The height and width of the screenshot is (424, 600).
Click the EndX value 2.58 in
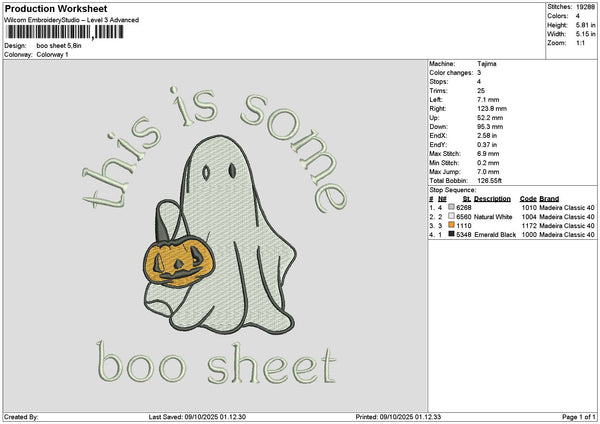[x=487, y=135]
